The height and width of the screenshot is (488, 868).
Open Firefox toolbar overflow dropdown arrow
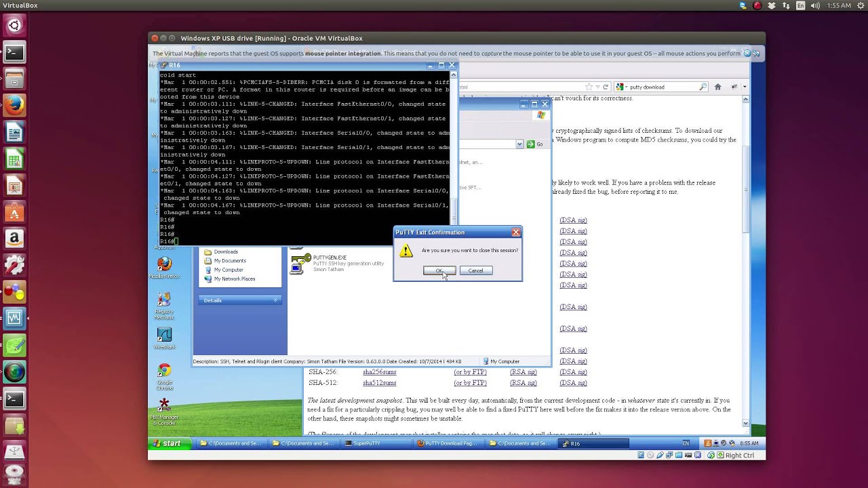coord(744,87)
